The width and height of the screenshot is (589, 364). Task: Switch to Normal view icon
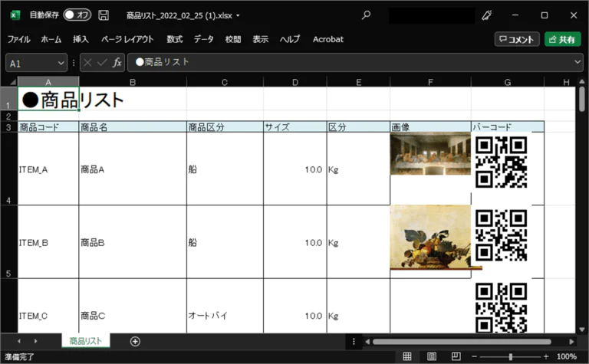coord(407,356)
